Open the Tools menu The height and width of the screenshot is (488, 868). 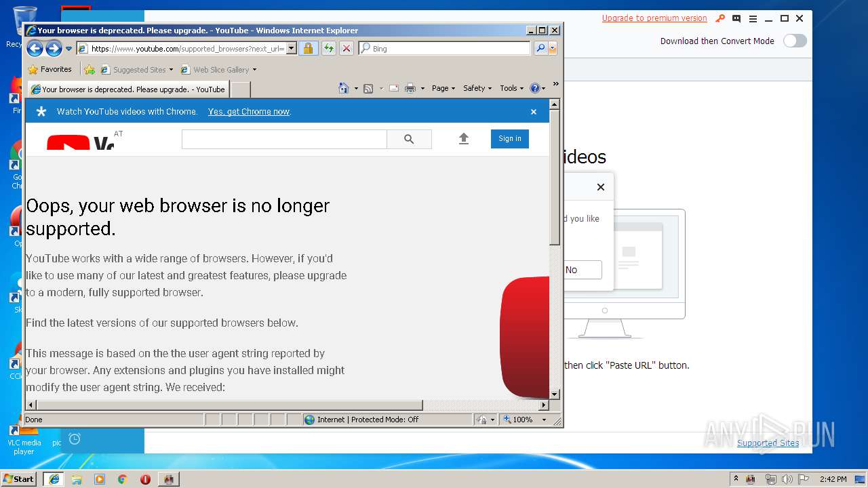click(512, 88)
